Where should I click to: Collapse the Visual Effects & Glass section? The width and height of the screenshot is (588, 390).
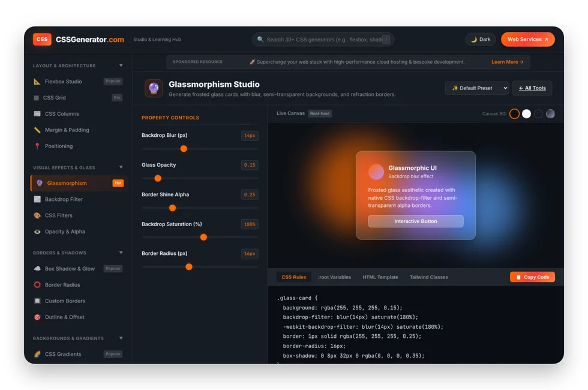[x=121, y=167]
